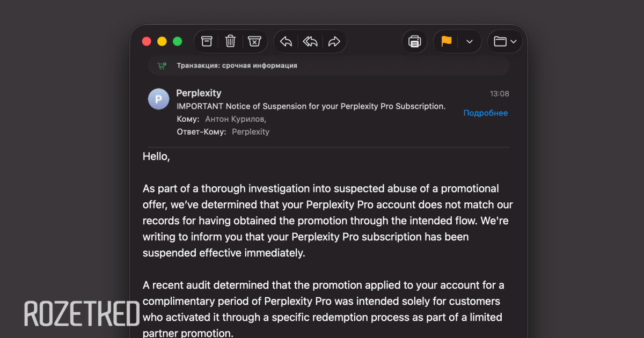The height and width of the screenshot is (338, 644).
Task: Click the recipient Антон Курилов
Action: pyautogui.click(x=235, y=119)
